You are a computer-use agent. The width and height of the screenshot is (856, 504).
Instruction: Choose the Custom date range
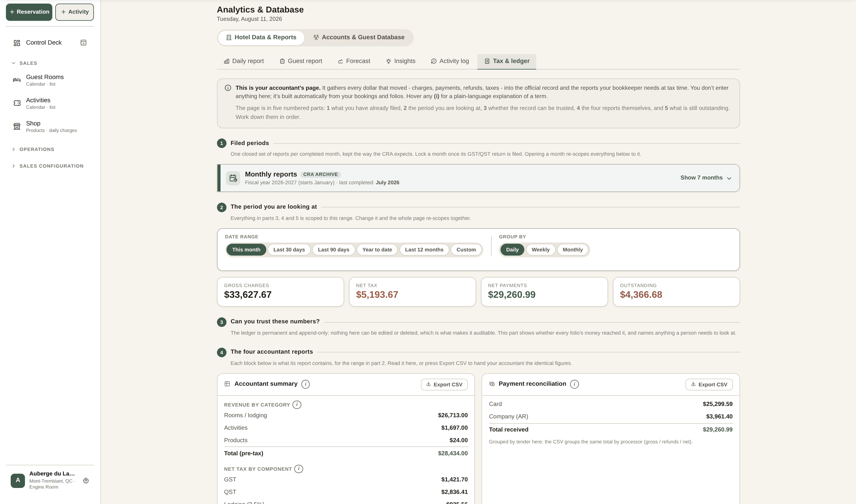coord(466,250)
